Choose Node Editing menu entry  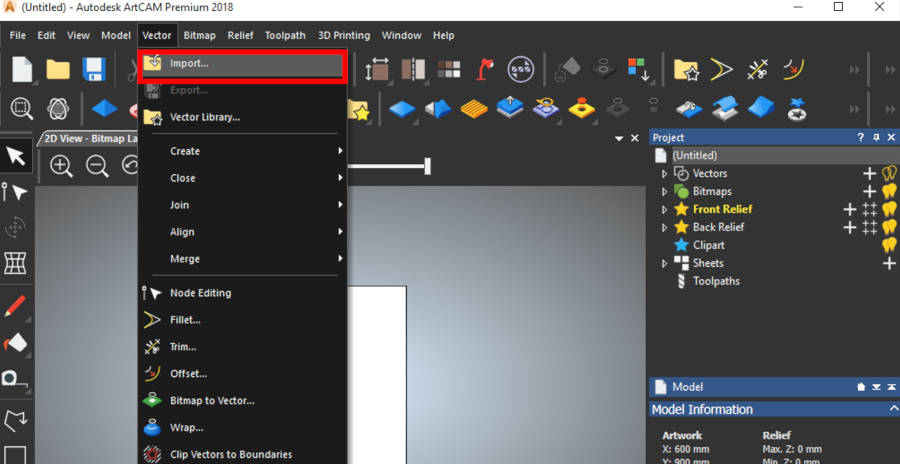tap(242, 293)
